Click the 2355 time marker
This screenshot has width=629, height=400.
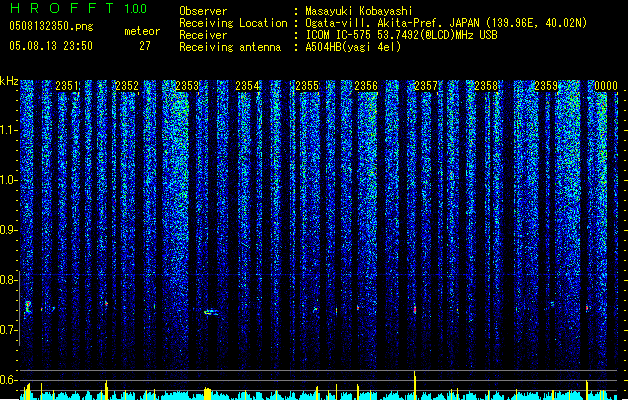tap(307, 86)
